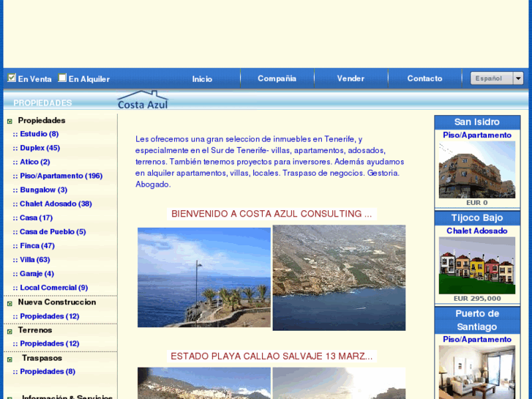
Task: Open Propiedades (12) under Nueva Construccion
Action: [x=50, y=316]
